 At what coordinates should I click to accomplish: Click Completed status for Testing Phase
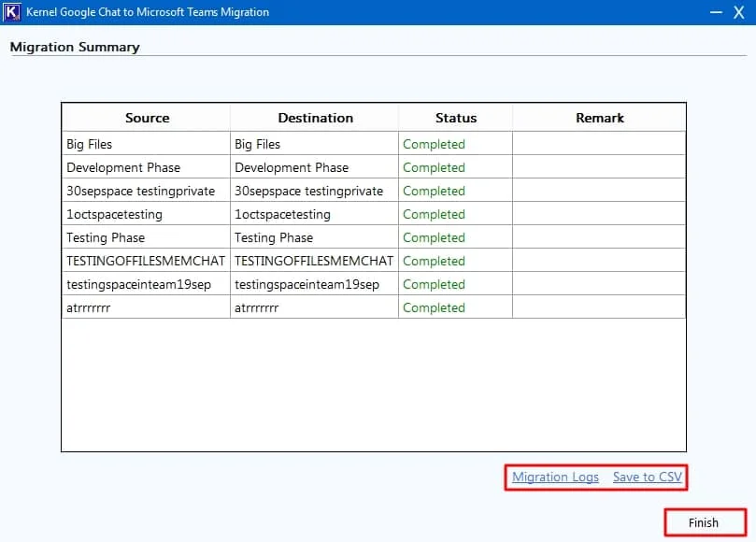click(456, 237)
